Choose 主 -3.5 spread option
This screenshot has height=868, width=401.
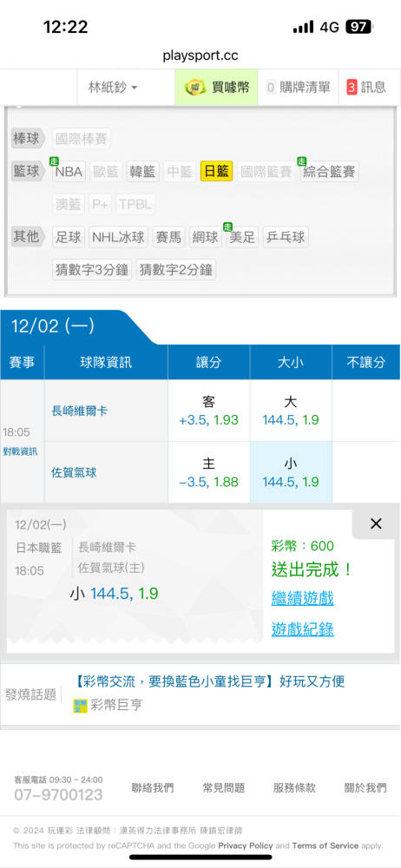[x=209, y=472]
